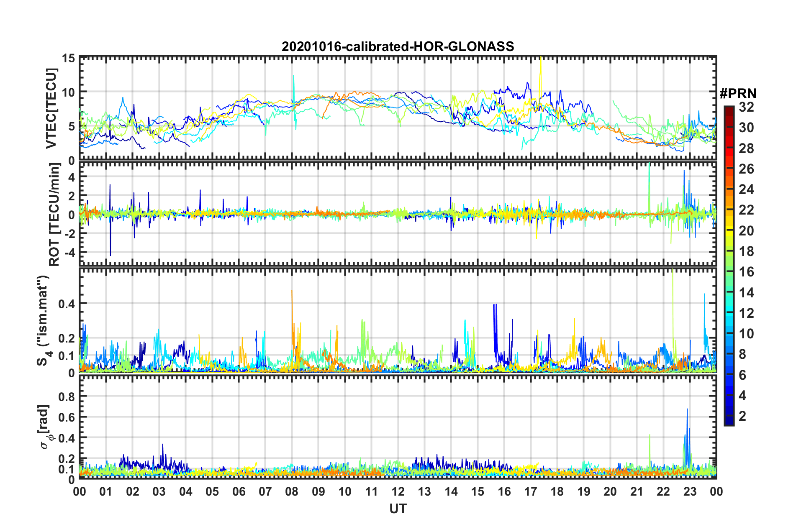796x532 pixels.
Task: Click the UT x-axis label
Action: click(x=398, y=509)
